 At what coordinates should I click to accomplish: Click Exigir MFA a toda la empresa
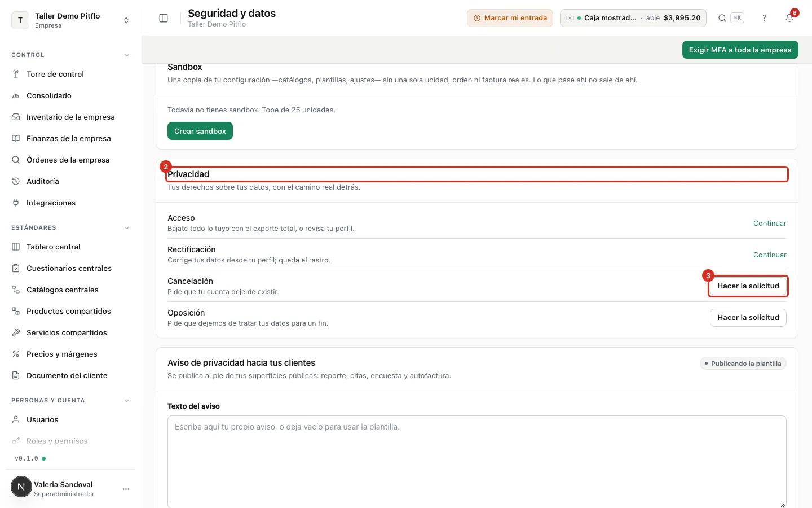[x=740, y=50]
